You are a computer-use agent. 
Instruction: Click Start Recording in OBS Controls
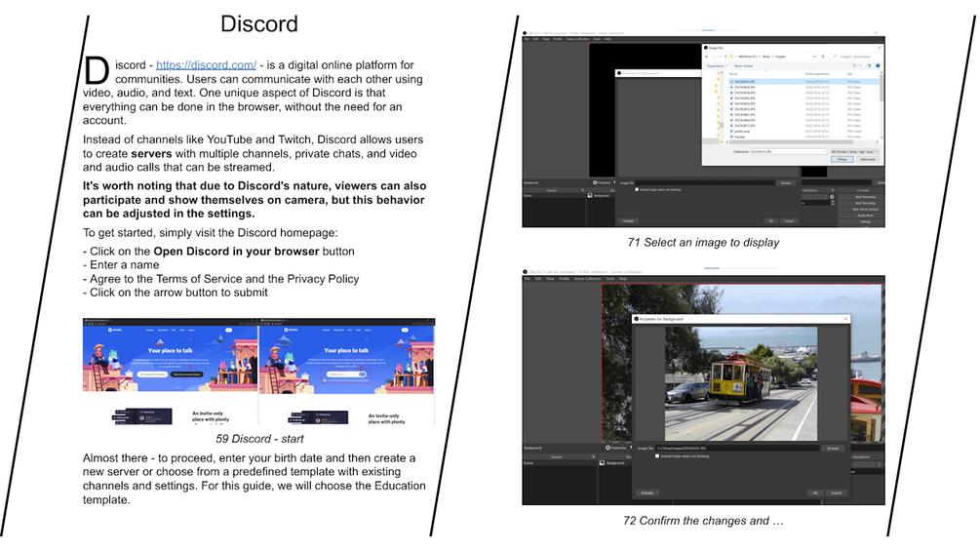[866, 203]
